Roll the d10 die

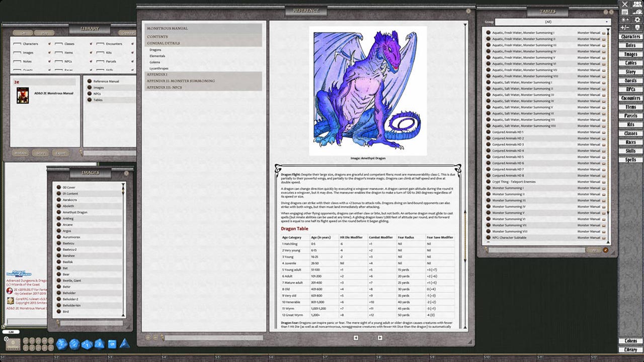pos(86,344)
